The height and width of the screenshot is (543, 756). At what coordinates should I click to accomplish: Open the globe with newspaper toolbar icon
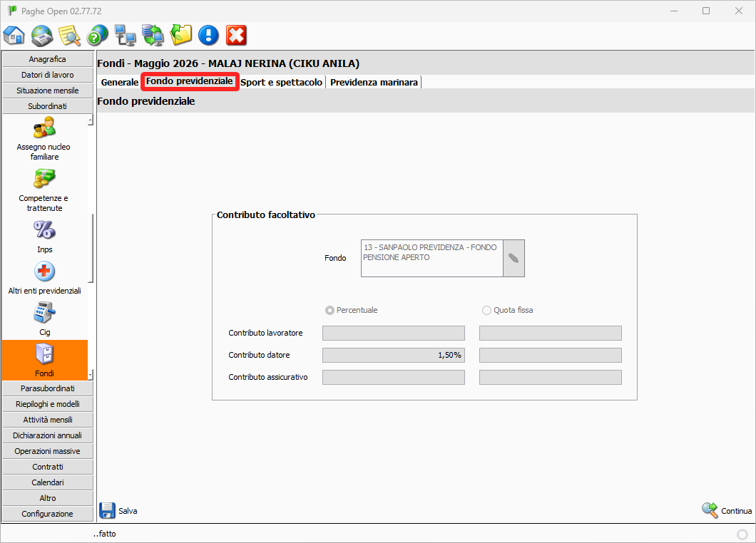(x=42, y=35)
